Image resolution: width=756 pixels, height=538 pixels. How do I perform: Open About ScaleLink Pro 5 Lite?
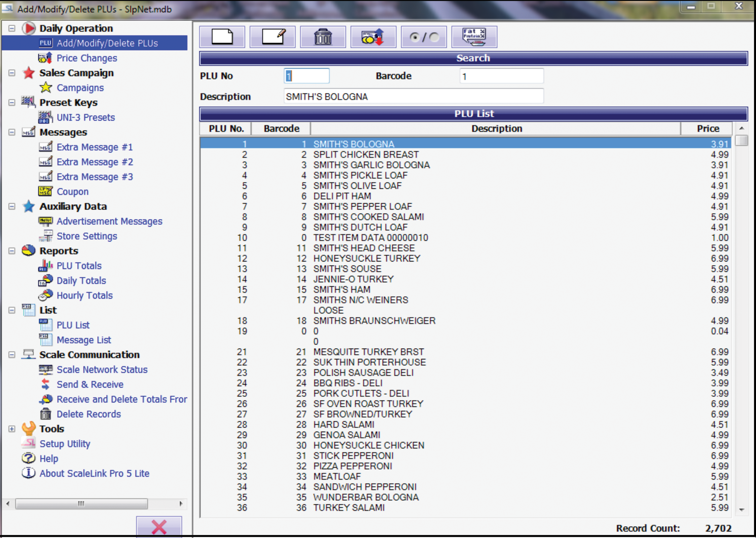(94, 473)
